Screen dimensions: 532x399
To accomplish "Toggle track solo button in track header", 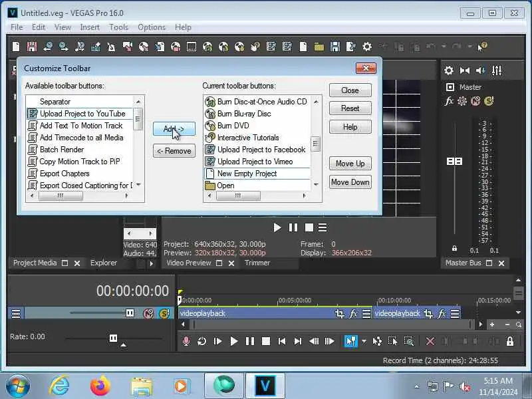I will 164,313.
